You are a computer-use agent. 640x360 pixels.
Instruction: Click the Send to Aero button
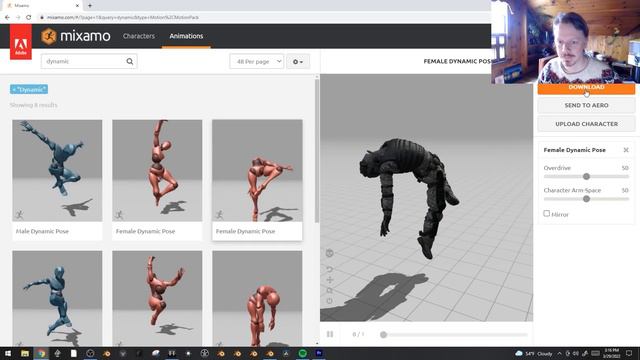click(x=586, y=105)
